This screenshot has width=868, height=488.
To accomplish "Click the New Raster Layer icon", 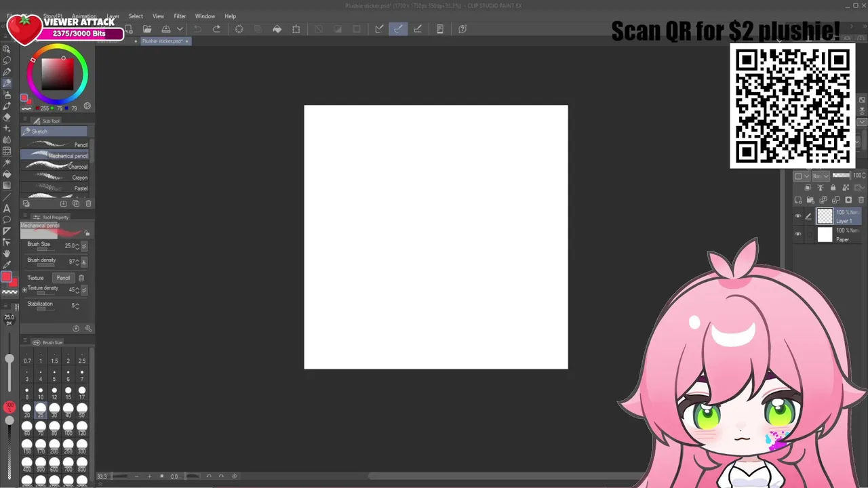I will pyautogui.click(x=798, y=200).
